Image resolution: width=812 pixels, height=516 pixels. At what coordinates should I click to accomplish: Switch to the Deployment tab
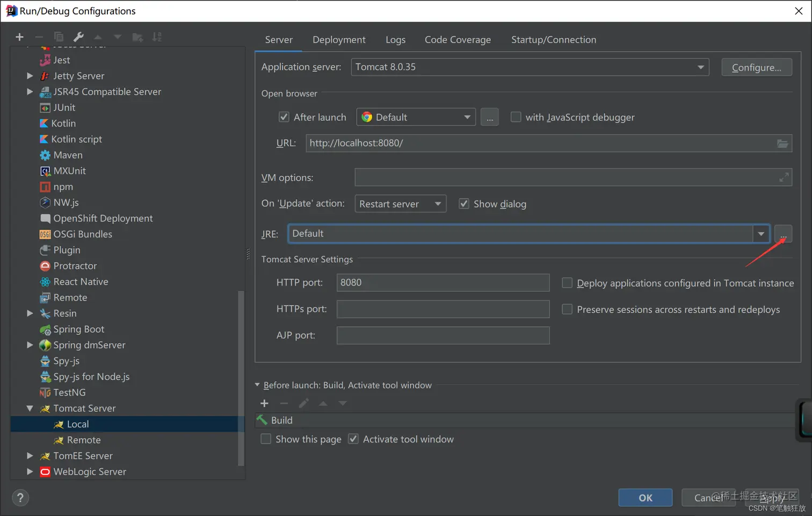[339, 40]
